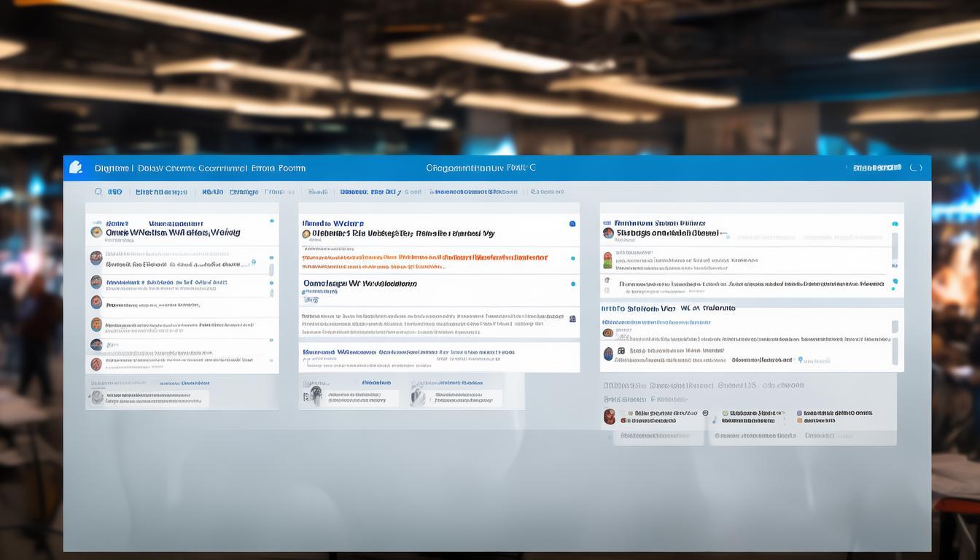Click the large avatar in bottom-right footer section

point(610,416)
